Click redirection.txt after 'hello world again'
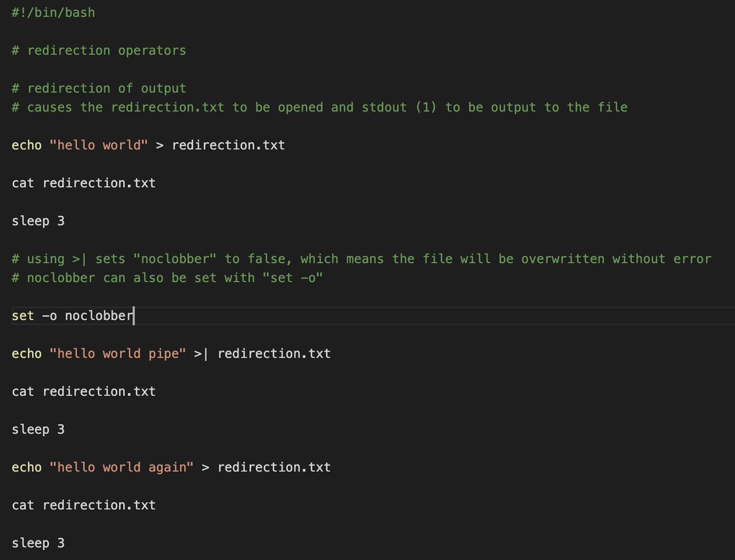735x560 pixels. [274, 468]
